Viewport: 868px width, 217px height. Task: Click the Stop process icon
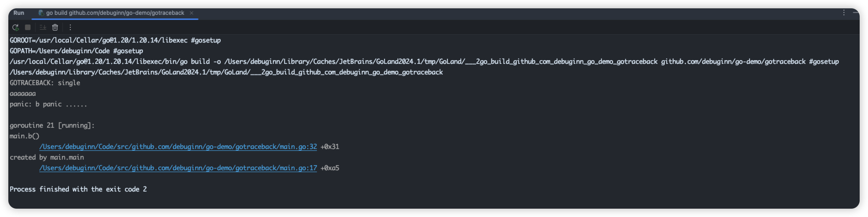pyautogui.click(x=28, y=27)
